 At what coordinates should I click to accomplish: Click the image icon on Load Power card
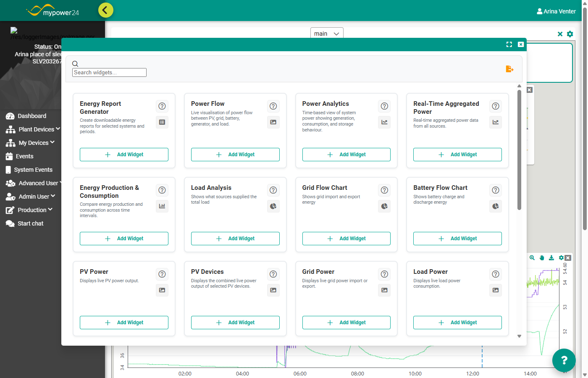496,290
